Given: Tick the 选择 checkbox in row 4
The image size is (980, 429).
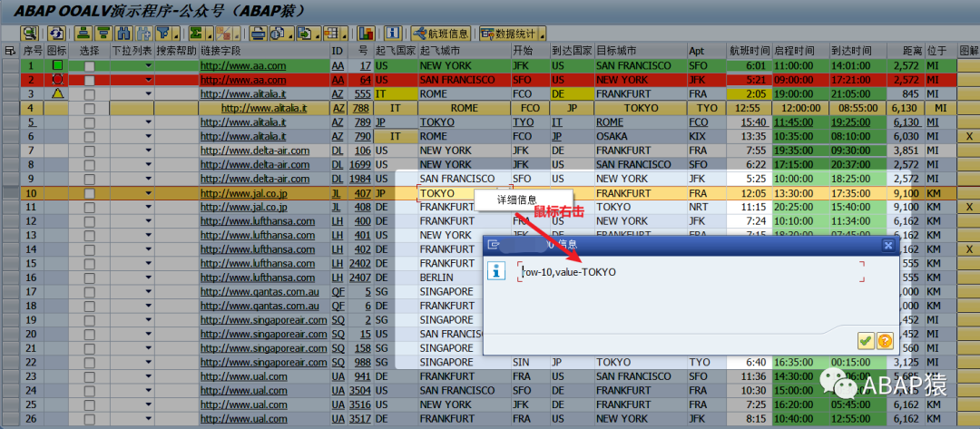Looking at the screenshot, I should point(90,109).
